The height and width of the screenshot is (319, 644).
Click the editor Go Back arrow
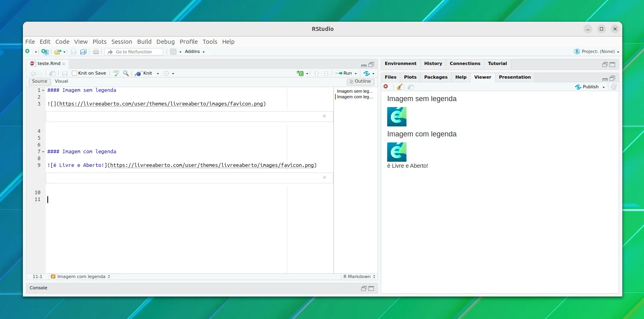coord(33,73)
